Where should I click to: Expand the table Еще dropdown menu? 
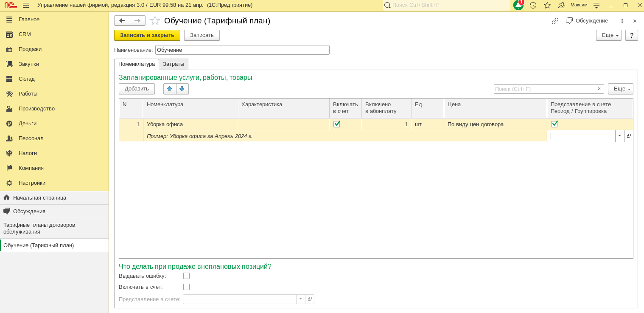pyautogui.click(x=621, y=89)
